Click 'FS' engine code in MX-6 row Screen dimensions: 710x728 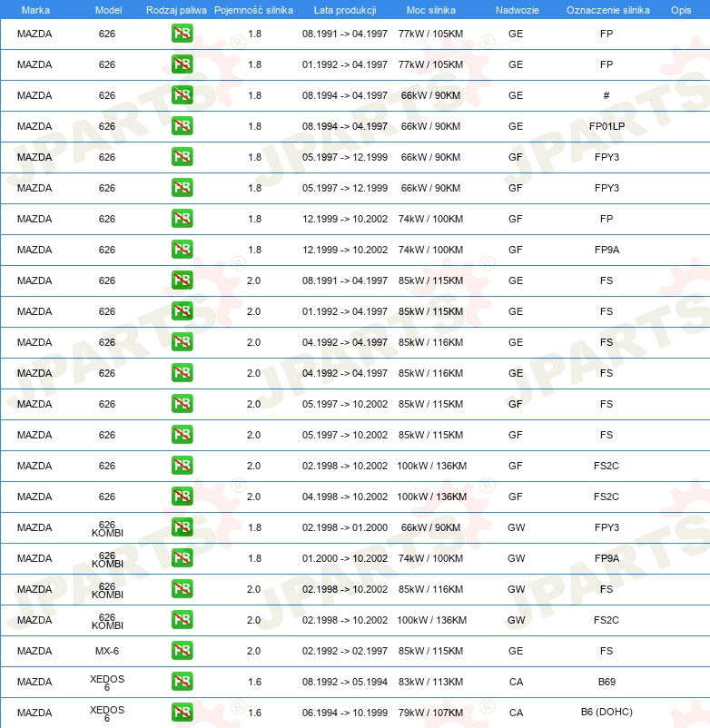(606, 651)
